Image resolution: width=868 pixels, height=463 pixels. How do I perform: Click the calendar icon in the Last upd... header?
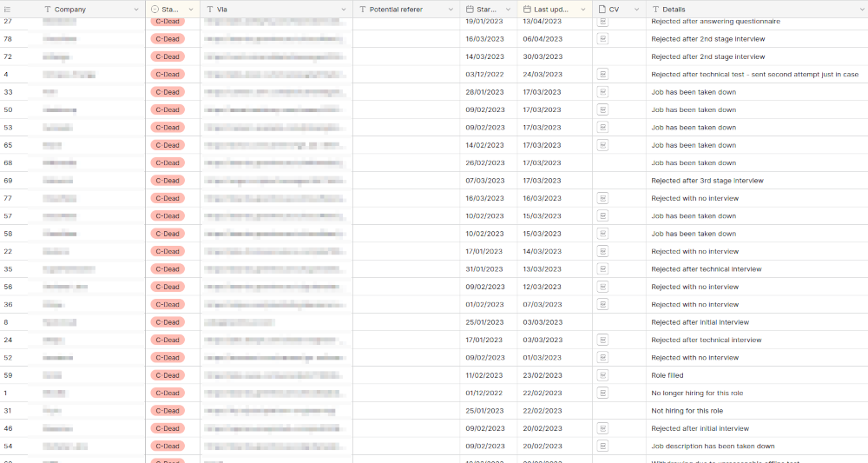(x=527, y=10)
